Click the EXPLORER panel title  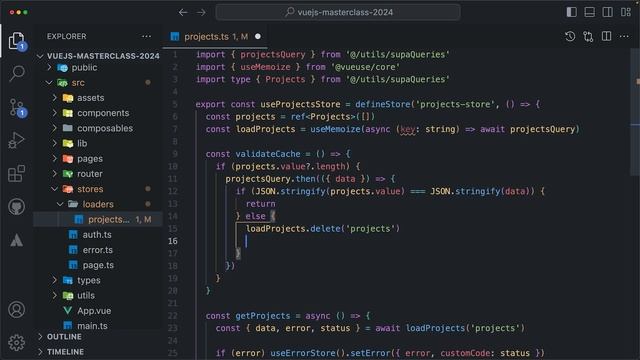click(67, 36)
